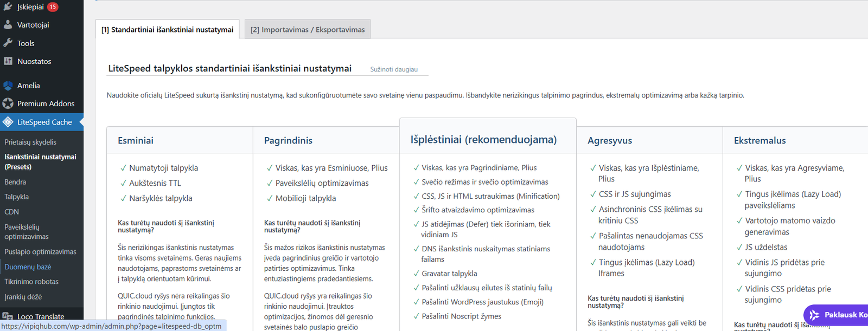
Task: Click the LiteSpeed Cache diamond icon
Action: click(8, 122)
